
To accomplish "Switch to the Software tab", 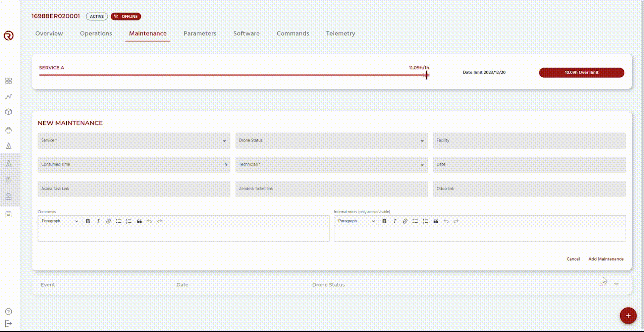I will click(247, 33).
